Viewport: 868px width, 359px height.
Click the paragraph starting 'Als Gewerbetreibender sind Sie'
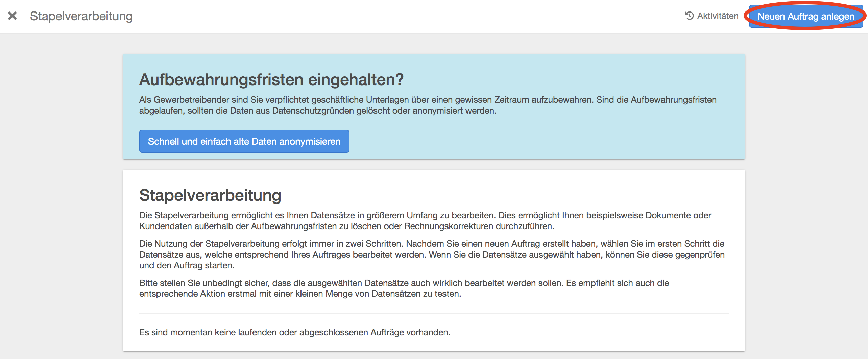428,105
